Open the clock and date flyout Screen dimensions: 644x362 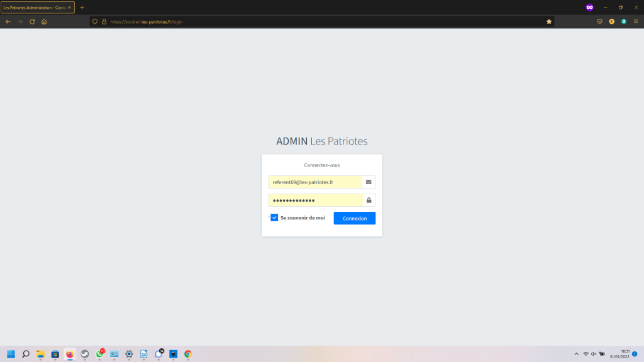(620, 354)
